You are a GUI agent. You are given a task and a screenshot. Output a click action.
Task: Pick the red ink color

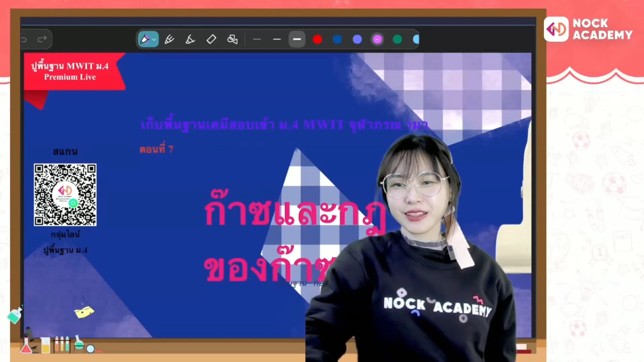click(x=317, y=40)
